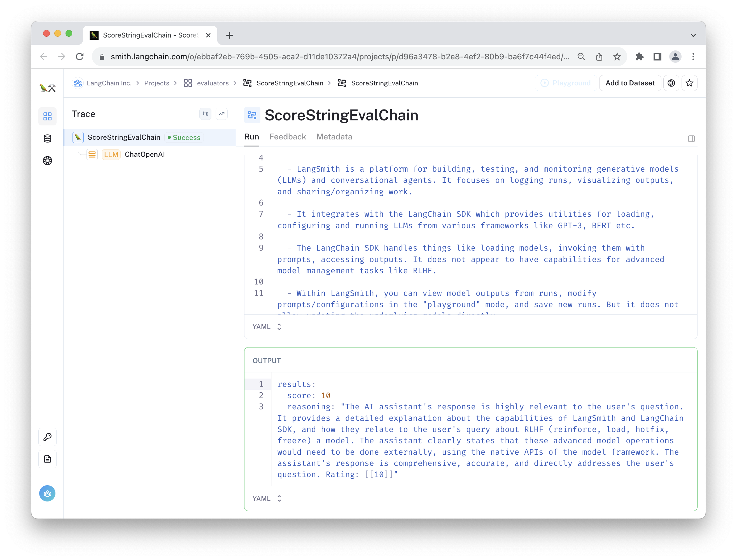This screenshot has height=560, width=737.
Task: Select the ScoreStringEvalChain browser tab
Action: (150, 35)
